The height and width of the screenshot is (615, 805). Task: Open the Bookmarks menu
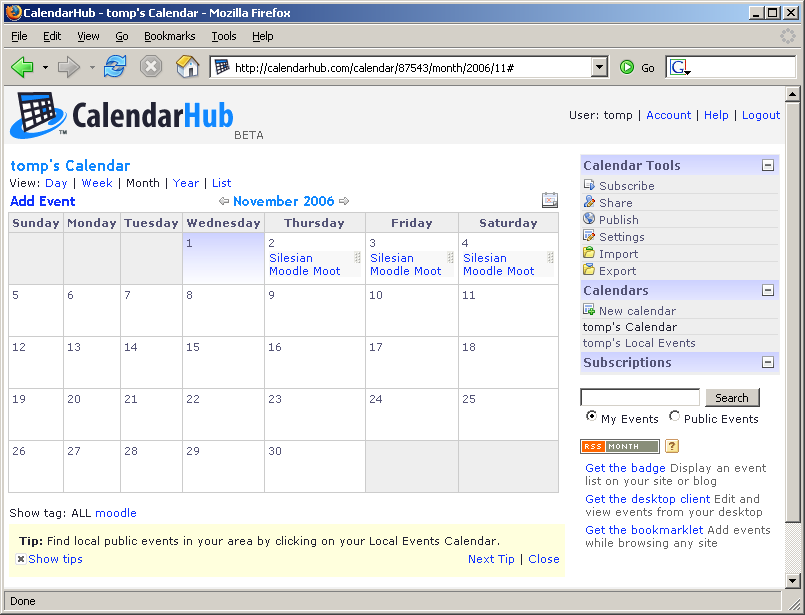point(169,36)
